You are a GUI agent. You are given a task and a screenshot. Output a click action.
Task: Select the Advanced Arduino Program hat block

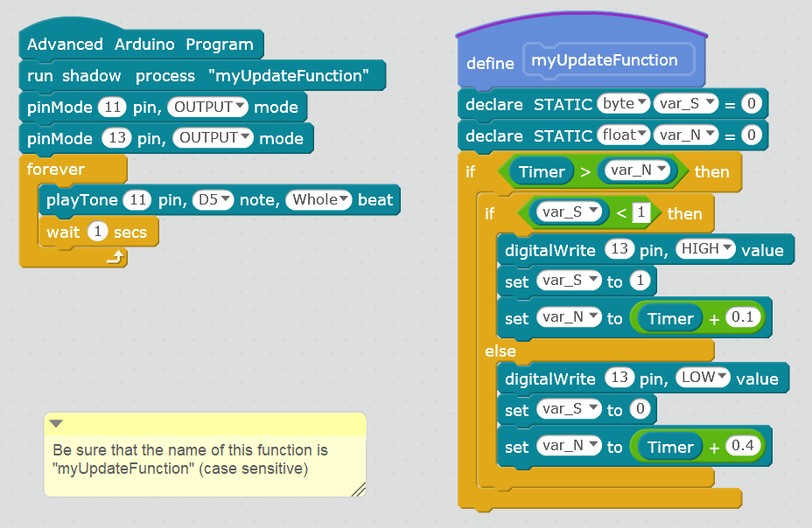tap(140, 45)
